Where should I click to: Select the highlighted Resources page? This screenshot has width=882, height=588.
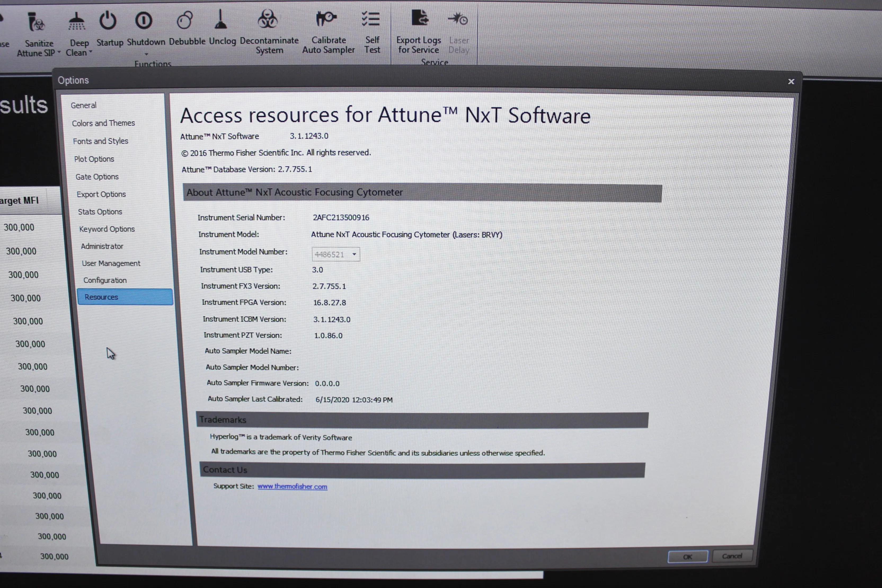coord(125,297)
